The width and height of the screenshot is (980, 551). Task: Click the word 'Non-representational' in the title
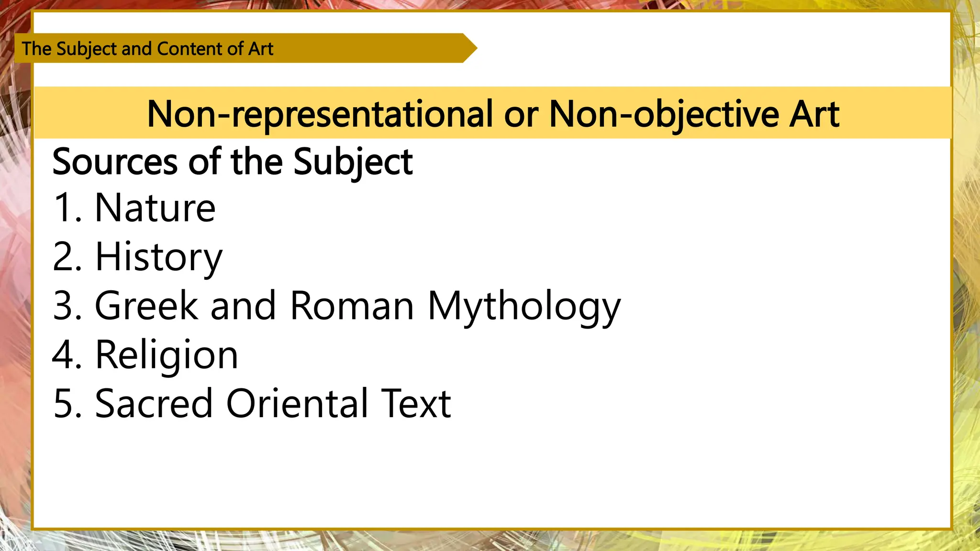320,115
